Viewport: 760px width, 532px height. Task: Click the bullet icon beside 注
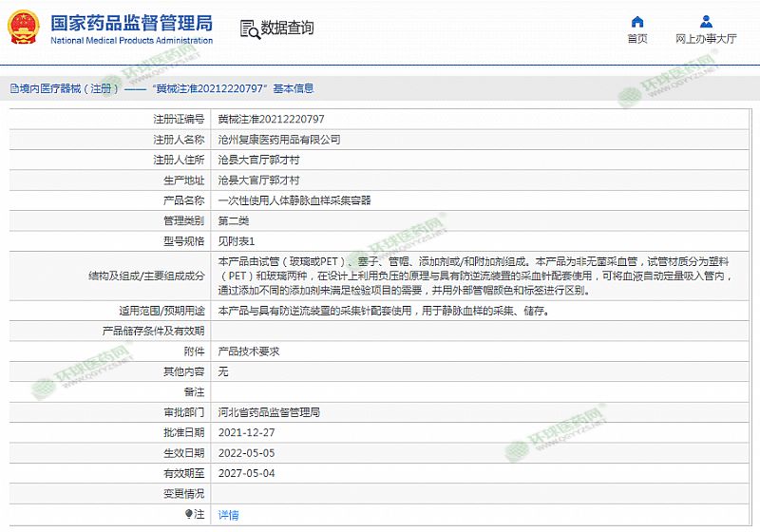[188, 514]
